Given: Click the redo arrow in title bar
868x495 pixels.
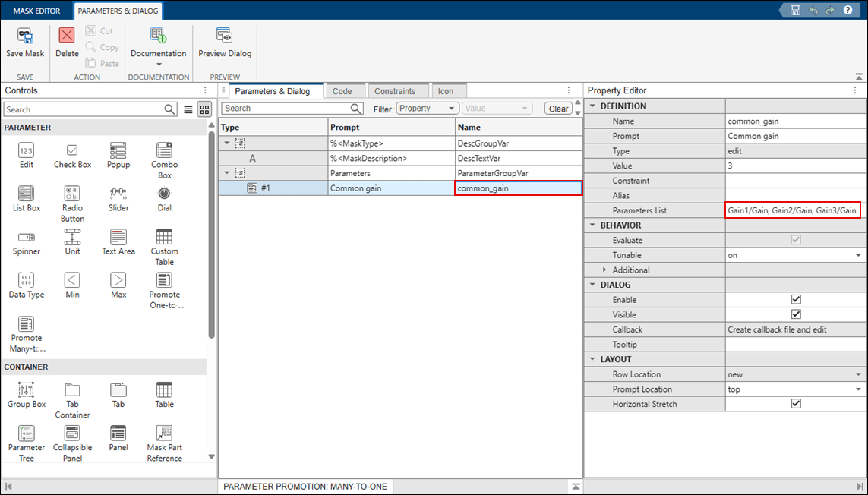Looking at the screenshot, I should 830,10.
